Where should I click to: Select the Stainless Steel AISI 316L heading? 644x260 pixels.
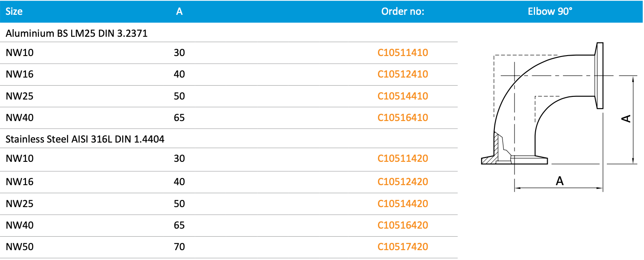(85, 139)
